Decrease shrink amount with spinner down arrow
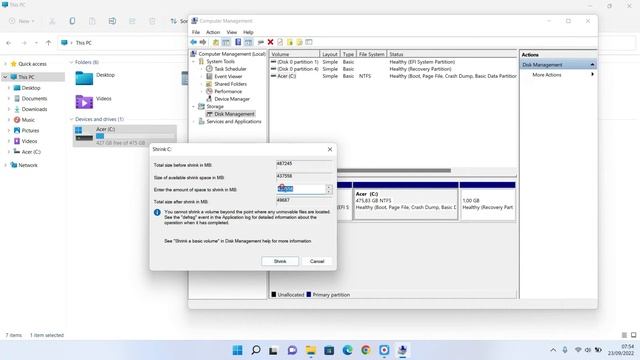 coord(329,191)
